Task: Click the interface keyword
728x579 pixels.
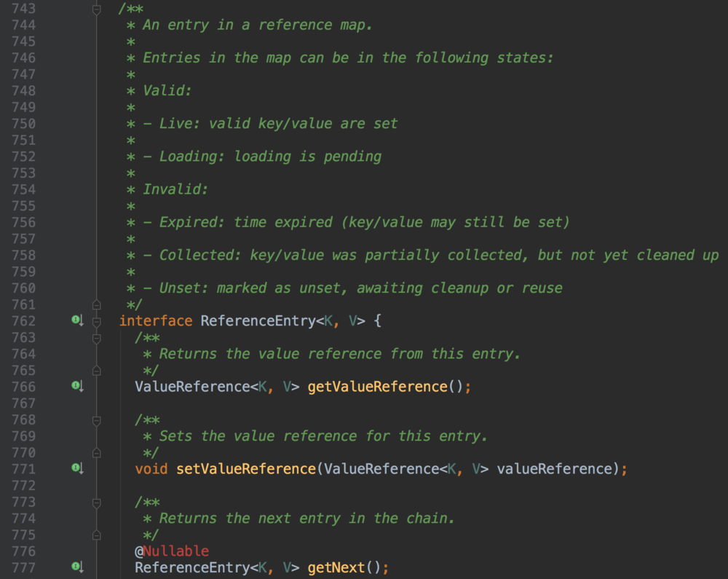Action: (x=156, y=320)
